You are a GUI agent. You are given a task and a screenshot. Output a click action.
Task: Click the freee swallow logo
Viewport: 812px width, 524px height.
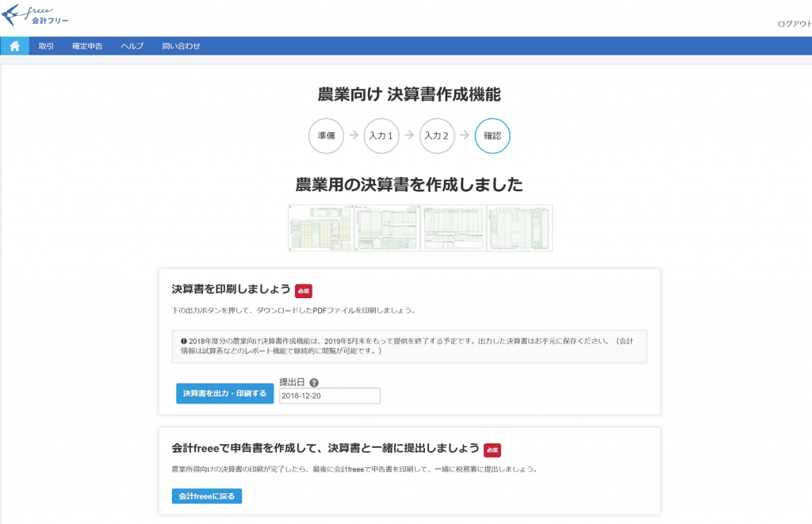[36, 16]
